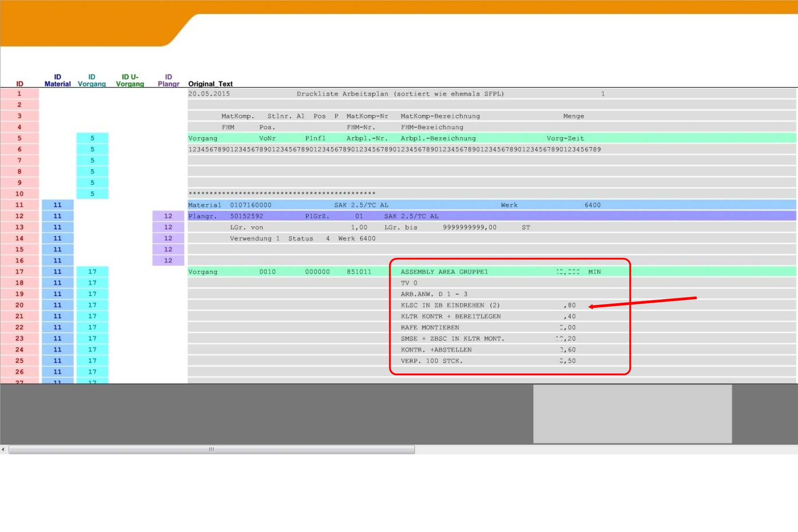
Task: Click the 9999999999,00 LGr. bis value
Action: (x=469, y=227)
